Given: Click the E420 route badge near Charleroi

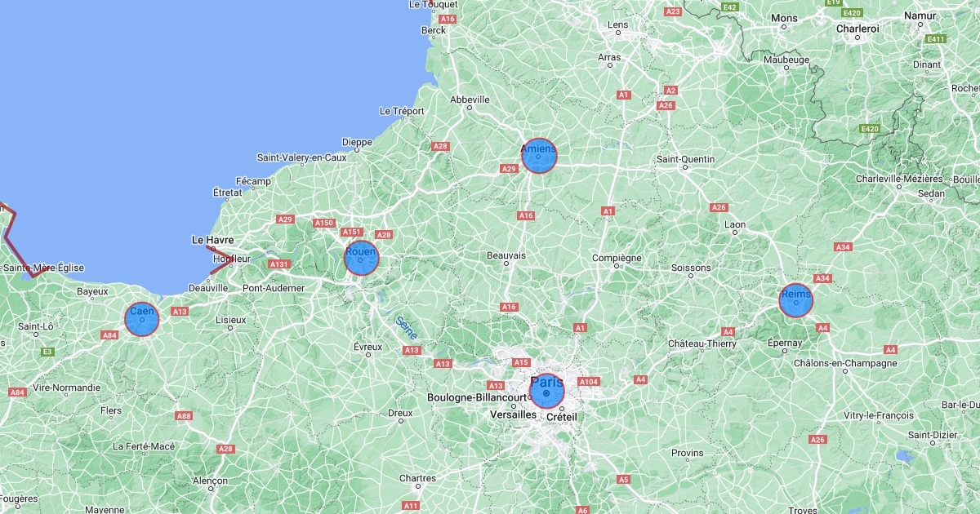Looking at the screenshot, I should 852,13.
